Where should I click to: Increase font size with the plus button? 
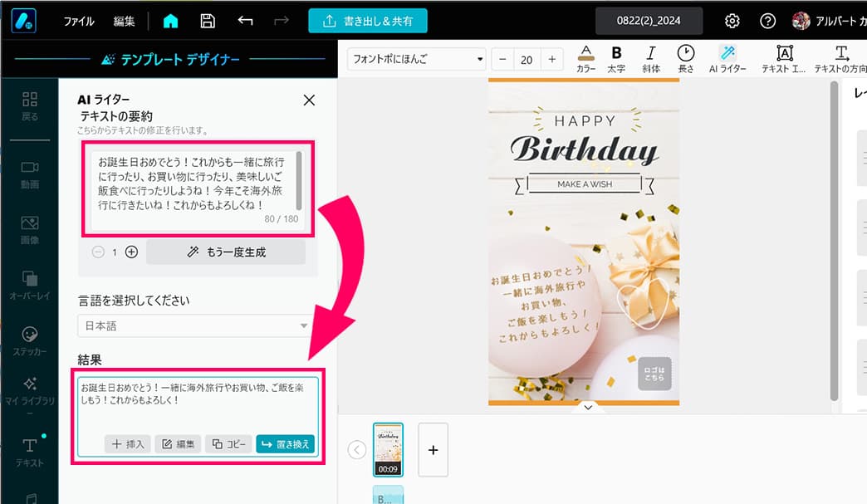click(551, 59)
